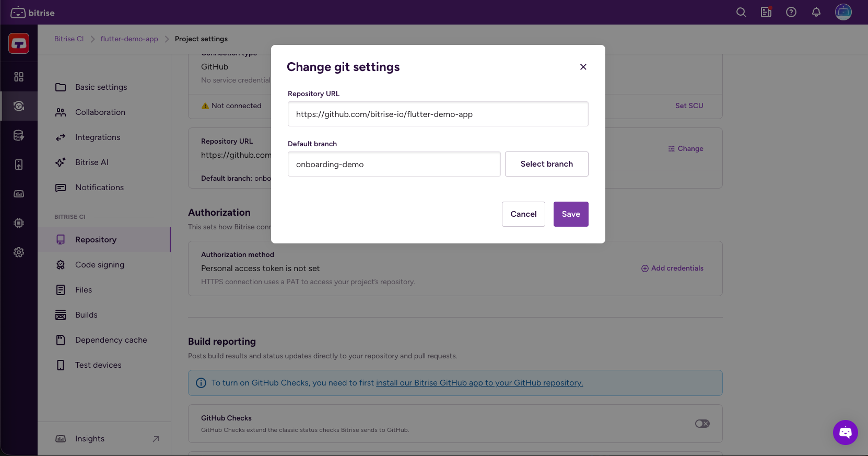Open Basic settings in sidebar
The height and width of the screenshot is (456, 868).
pos(104,87)
